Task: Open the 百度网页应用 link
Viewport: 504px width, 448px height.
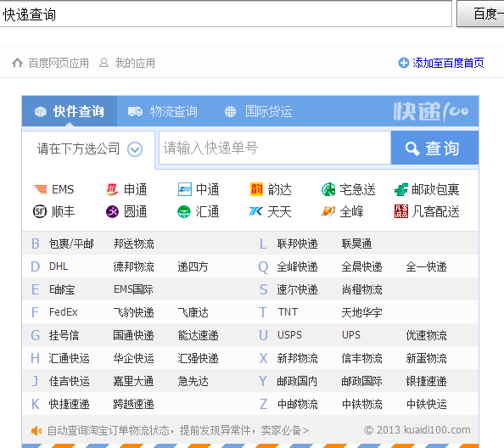Action: click(59, 63)
